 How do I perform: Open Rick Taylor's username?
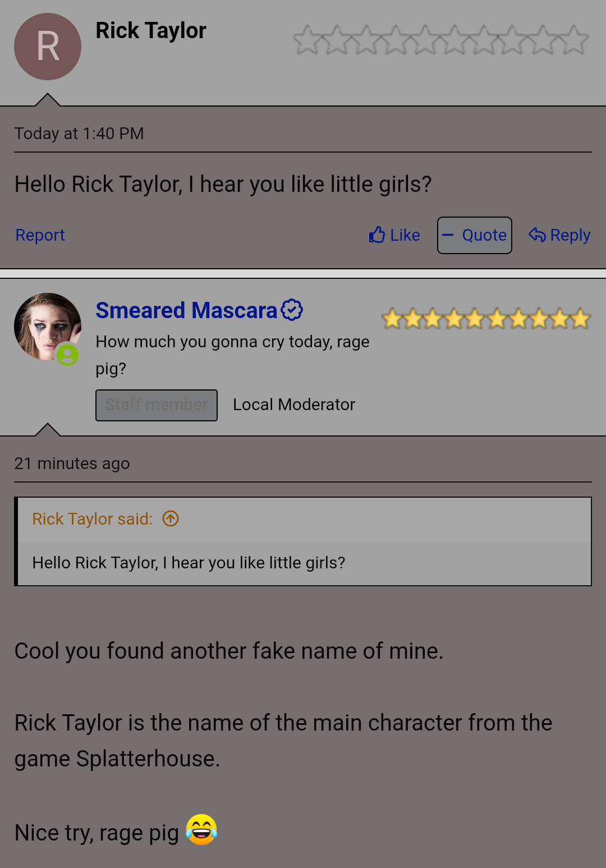tap(151, 31)
